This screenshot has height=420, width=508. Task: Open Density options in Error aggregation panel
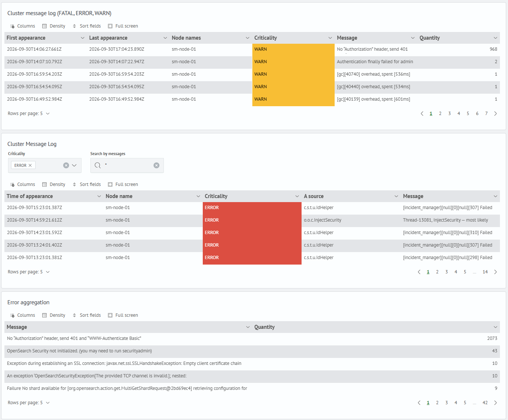pyautogui.click(x=54, y=315)
